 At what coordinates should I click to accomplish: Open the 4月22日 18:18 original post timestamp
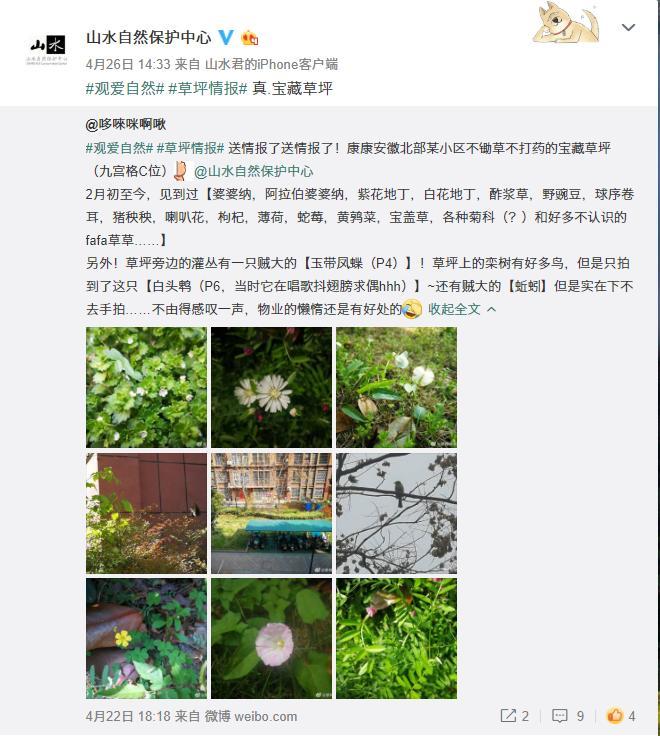128,716
